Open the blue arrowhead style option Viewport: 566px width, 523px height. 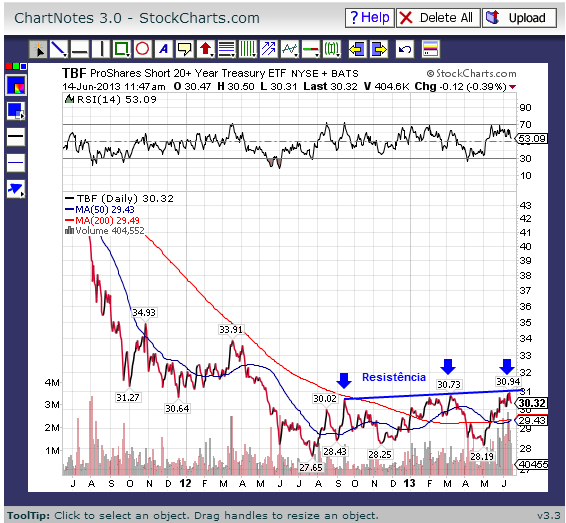(16, 189)
